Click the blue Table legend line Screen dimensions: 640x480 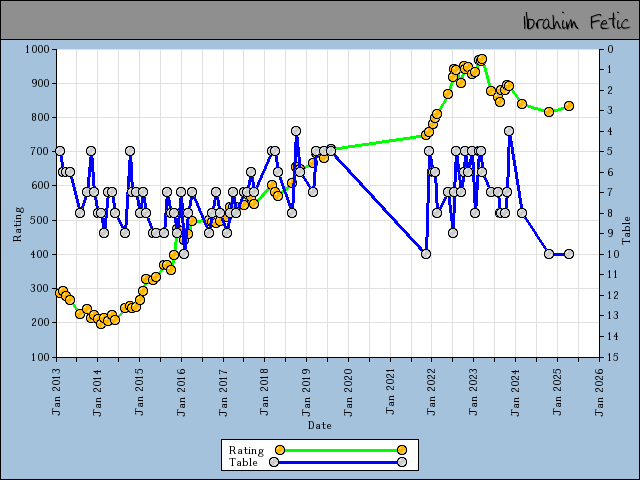(x=338, y=462)
